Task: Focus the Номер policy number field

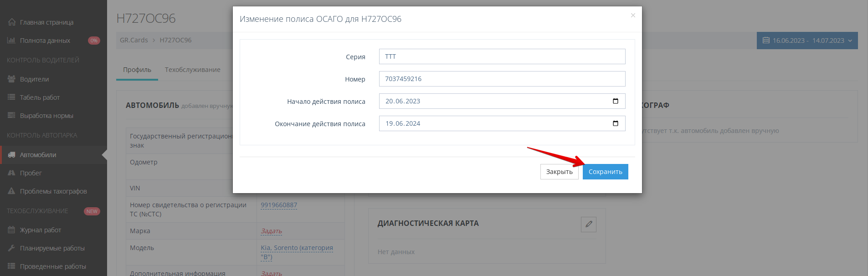Action: [501, 79]
